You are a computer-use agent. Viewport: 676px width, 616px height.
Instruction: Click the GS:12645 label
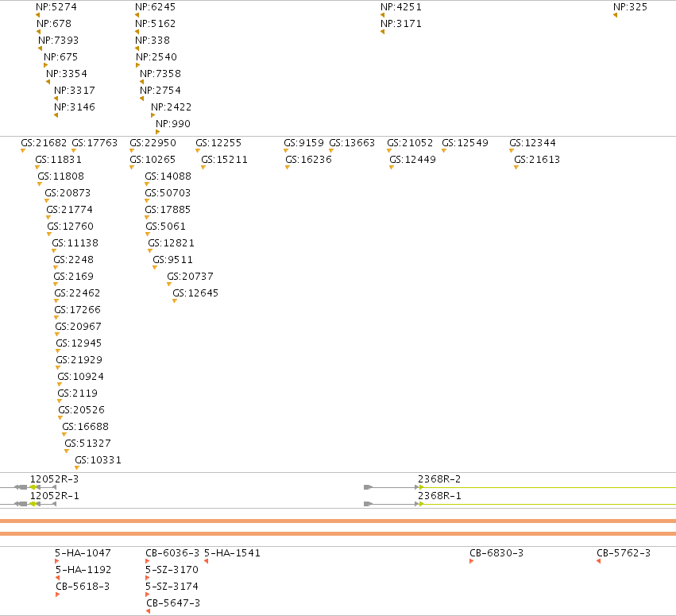click(195, 293)
